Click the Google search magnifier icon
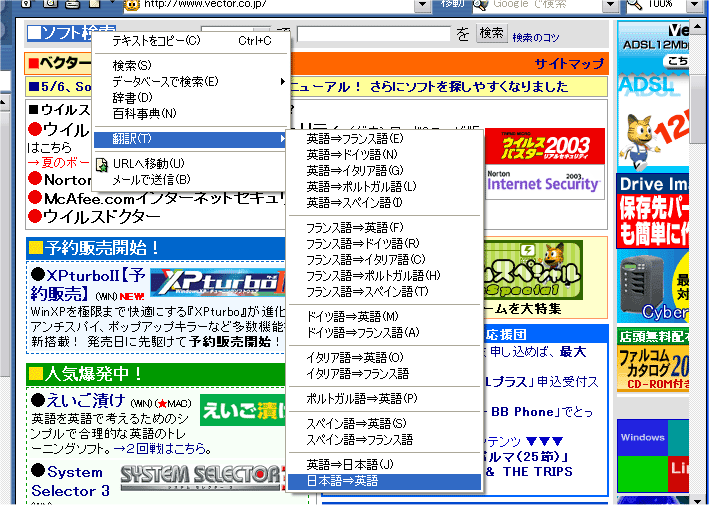The width and height of the screenshot is (709, 505). pos(481,4)
